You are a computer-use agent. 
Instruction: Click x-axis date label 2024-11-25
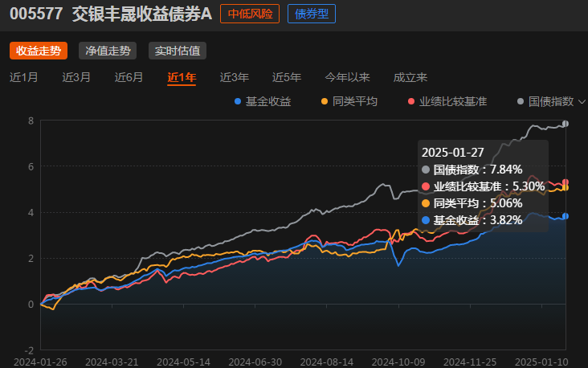[x=470, y=362]
